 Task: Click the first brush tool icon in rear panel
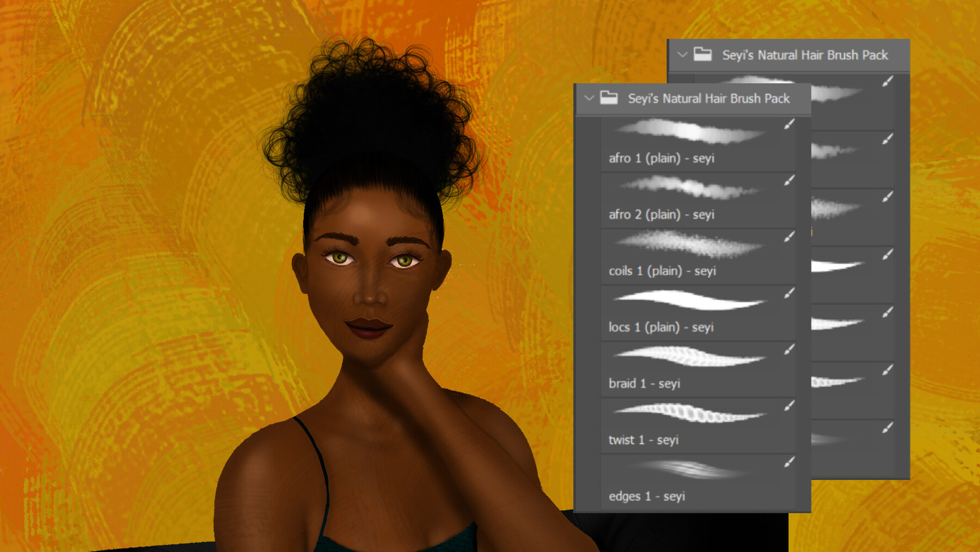(x=888, y=81)
